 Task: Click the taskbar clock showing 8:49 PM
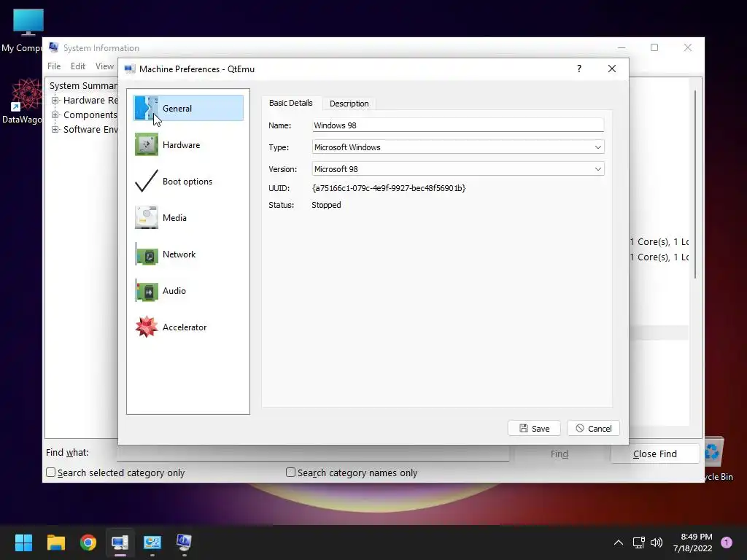[693, 542]
